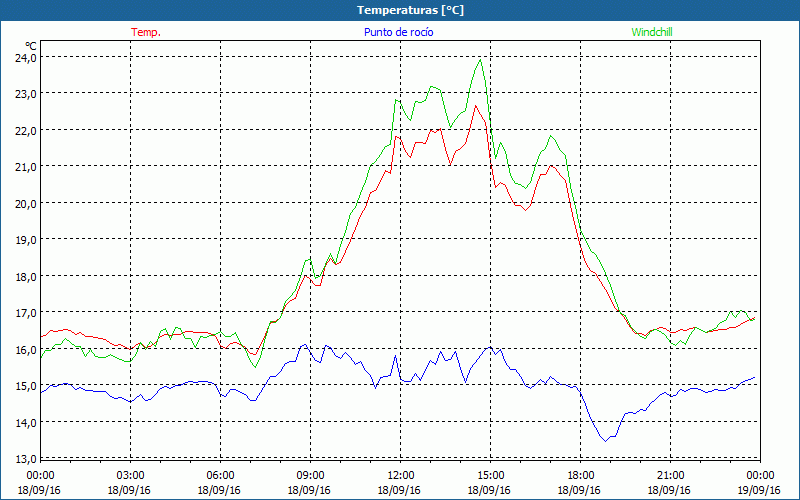800x500 pixels.
Task: Click the 21:00 time axis label
Action: [x=670, y=476]
